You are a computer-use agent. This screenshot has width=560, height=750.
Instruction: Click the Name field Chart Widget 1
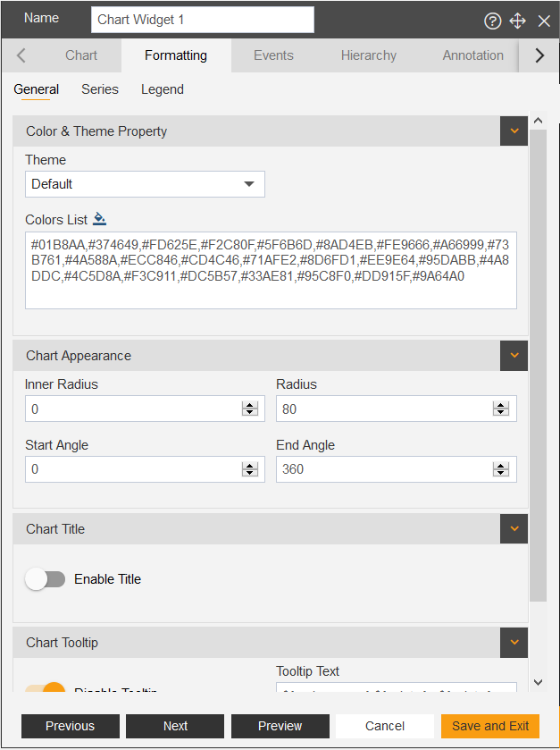[203, 20]
